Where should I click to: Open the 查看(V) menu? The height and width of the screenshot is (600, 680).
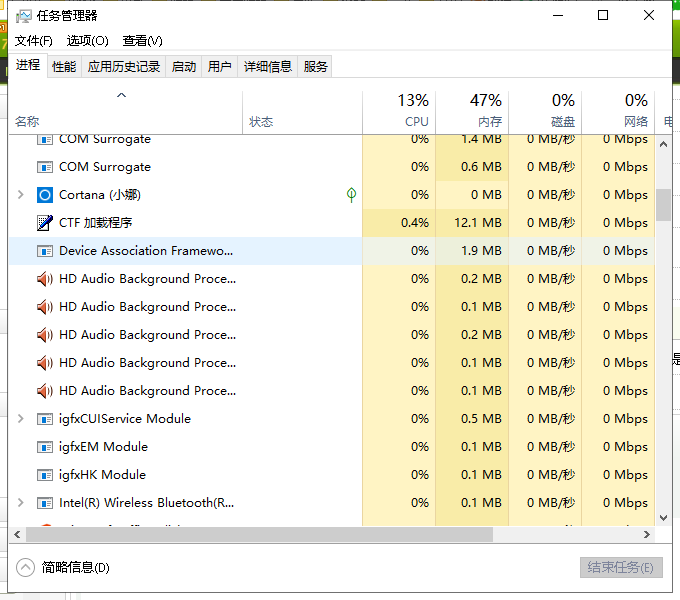coord(142,41)
